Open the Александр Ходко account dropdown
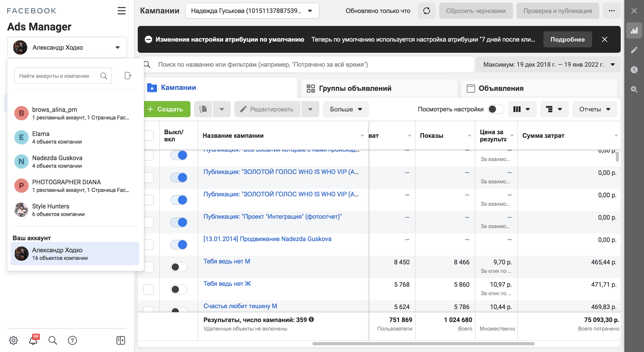Image resolution: width=644 pixels, height=352 pixels. pyautogui.click(x=67, y=47)
